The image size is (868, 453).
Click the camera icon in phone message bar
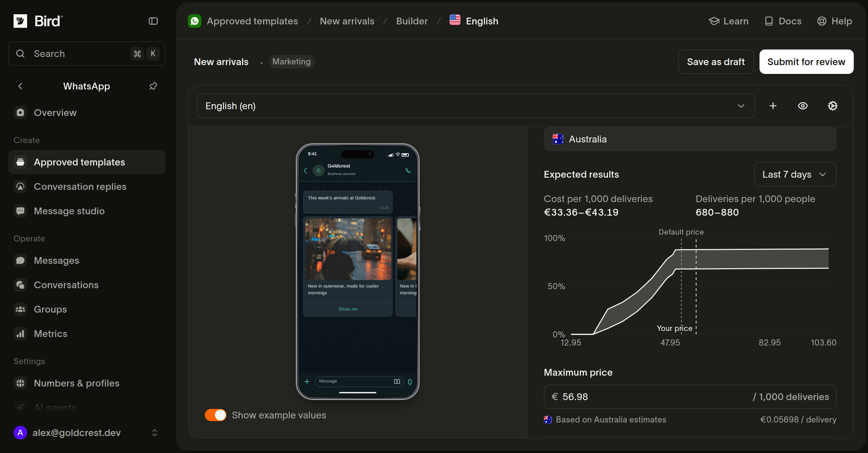397,381
